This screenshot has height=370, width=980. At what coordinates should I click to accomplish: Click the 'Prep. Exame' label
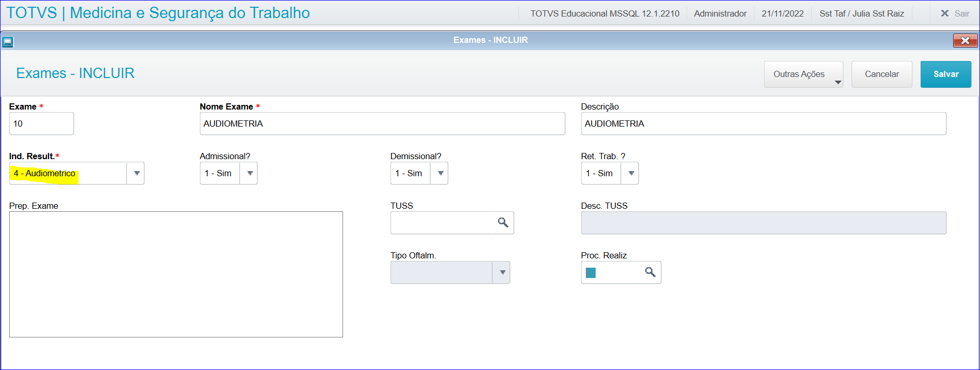tap(34, 206)
